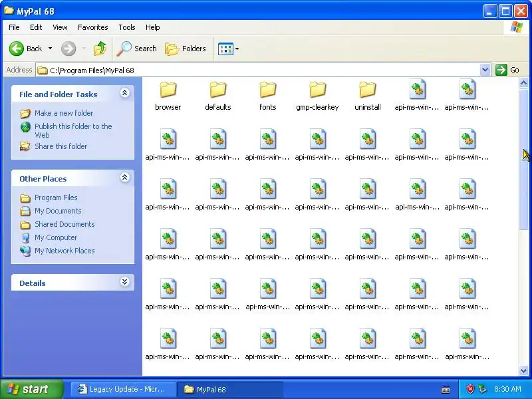The width and height of the screenshot is (532, 399).
Task: Close the MyPal 68 window
Action: click(521, 11)
